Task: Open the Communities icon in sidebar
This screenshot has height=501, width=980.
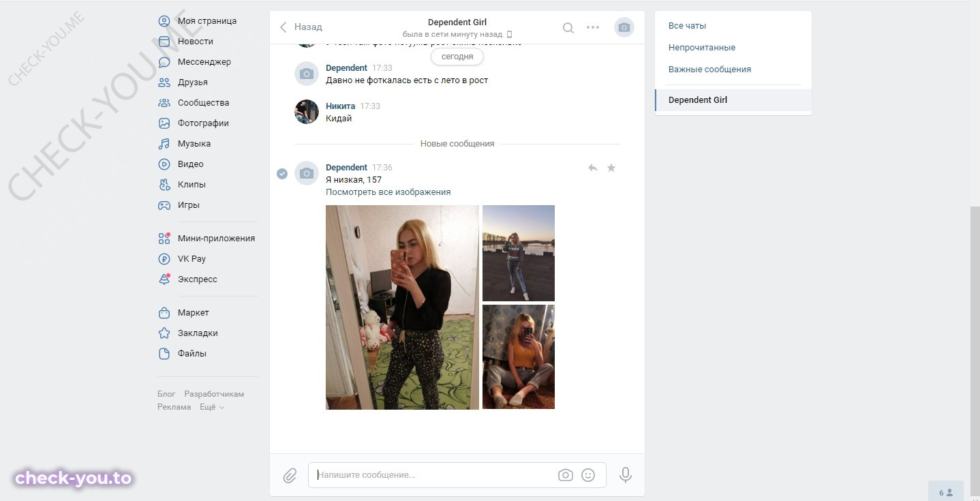Action: click(164, 103)
